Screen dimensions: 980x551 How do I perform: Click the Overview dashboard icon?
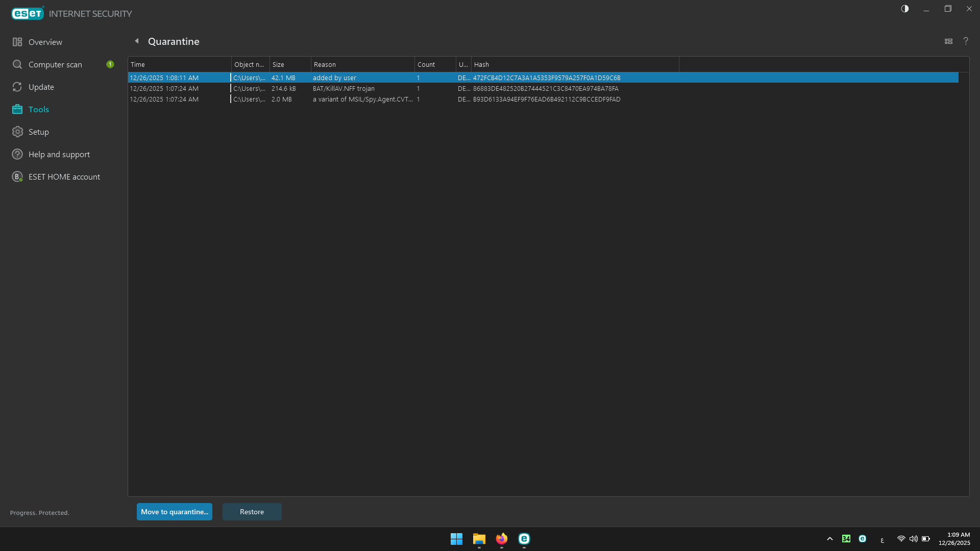coord(17,42)
